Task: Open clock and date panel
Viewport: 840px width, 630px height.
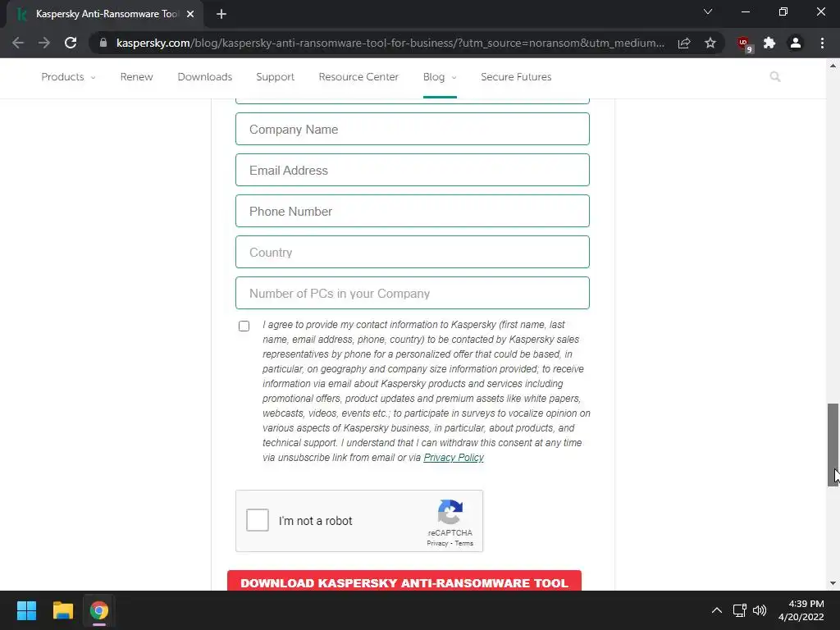Action: click(x=801, y=610)
